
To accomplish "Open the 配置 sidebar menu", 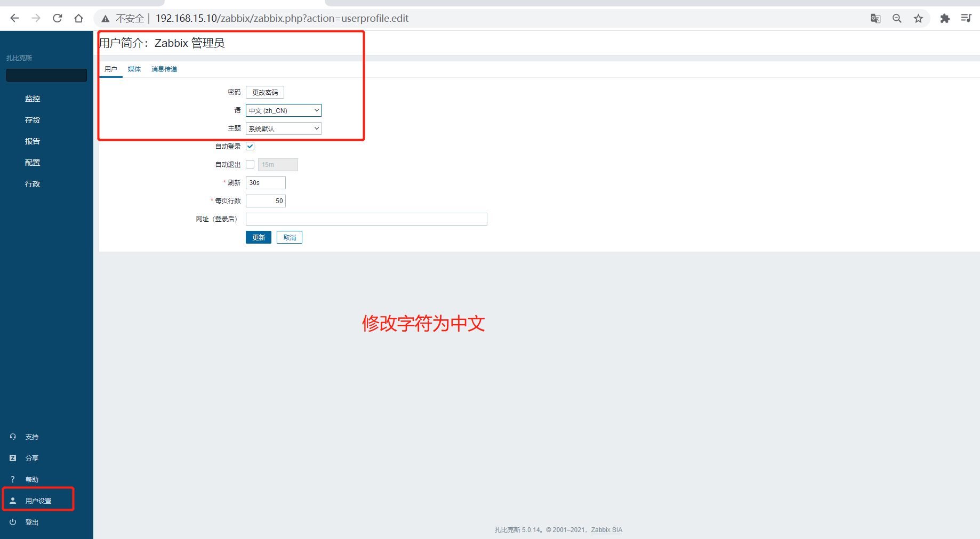I will click(33, 163).
